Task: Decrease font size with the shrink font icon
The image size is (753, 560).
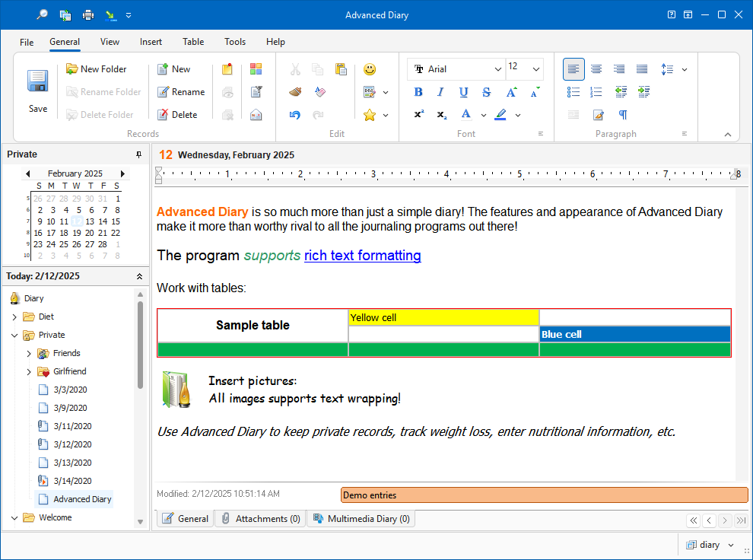Action: pyautogui.click(x=535, y=92)
